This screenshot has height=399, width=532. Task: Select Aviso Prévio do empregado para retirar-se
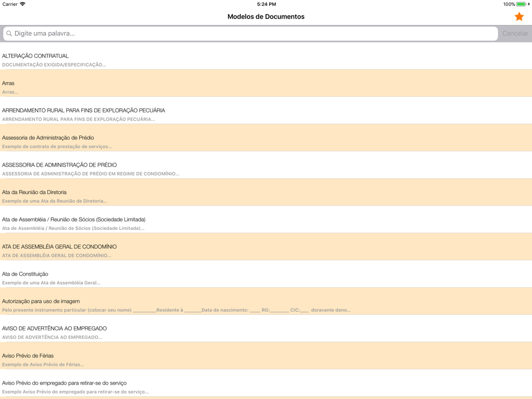[x=266, y=383]
